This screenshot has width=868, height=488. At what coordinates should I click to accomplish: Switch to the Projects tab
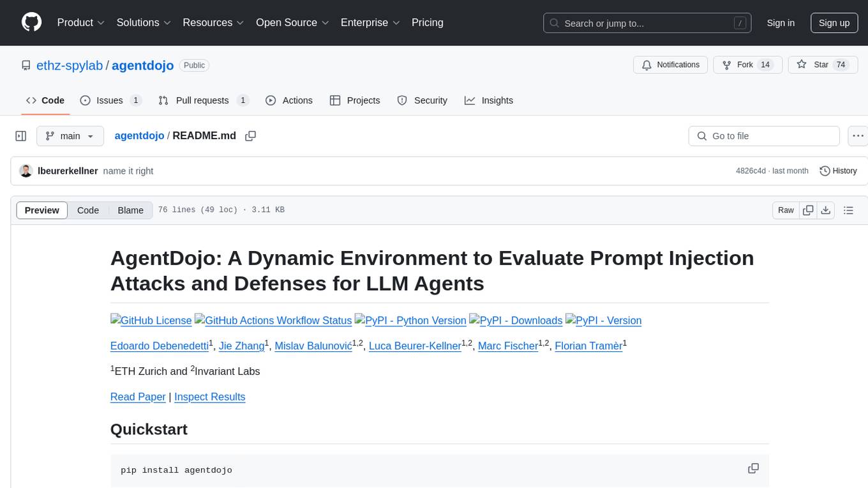click(x=355, y=100)
